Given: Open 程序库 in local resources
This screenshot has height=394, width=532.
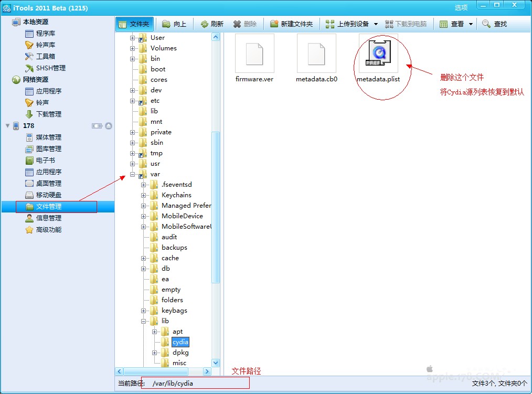Looking at the screenshot, I should [x=46, y=34].
